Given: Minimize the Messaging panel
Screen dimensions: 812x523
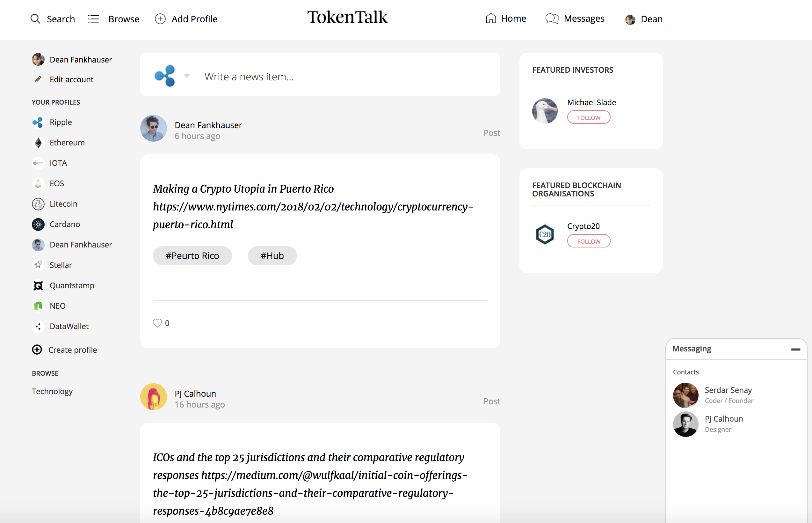Looking at the screenshot, I should click(x=795, y=350).
